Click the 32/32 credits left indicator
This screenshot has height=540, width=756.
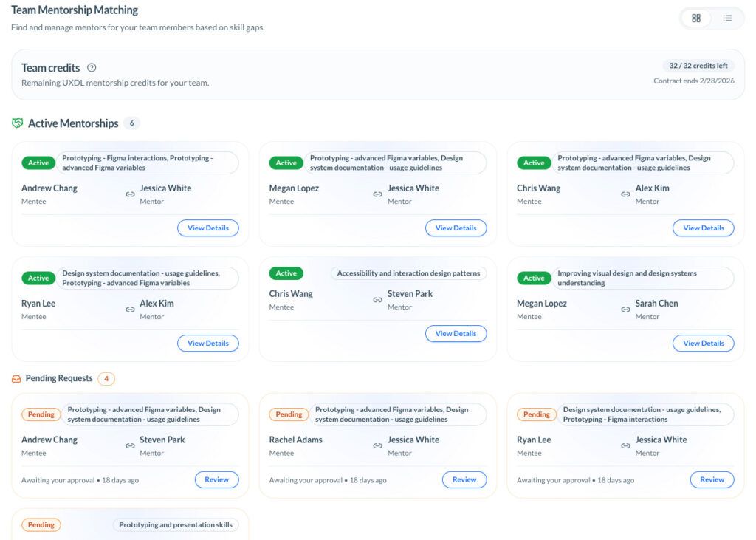pyautogui.click(x=698, y=64)
